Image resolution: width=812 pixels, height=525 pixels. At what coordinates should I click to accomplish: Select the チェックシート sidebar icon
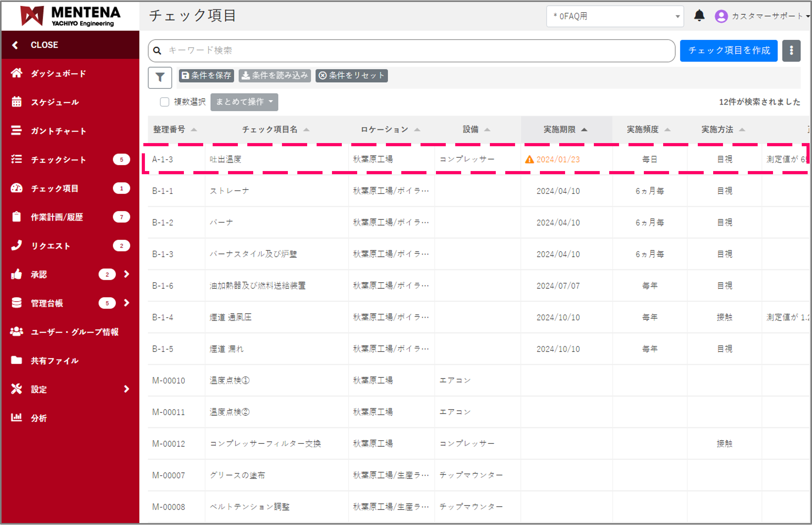click(17, 159)
